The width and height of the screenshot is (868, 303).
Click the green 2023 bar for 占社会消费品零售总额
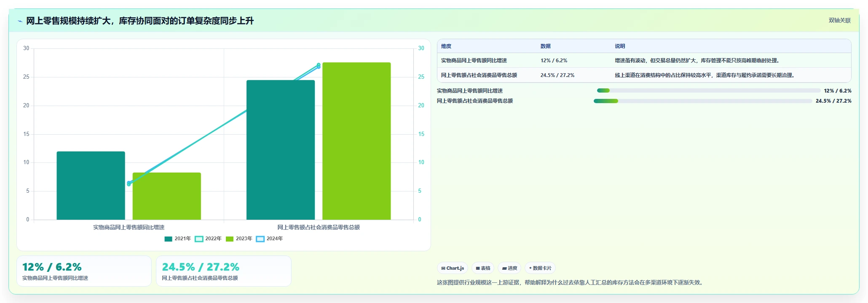tap(356, 141)
